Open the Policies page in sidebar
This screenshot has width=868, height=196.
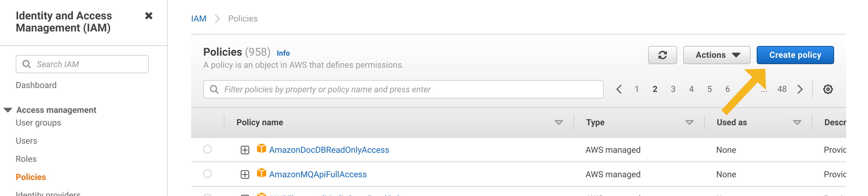coord(31,177)
